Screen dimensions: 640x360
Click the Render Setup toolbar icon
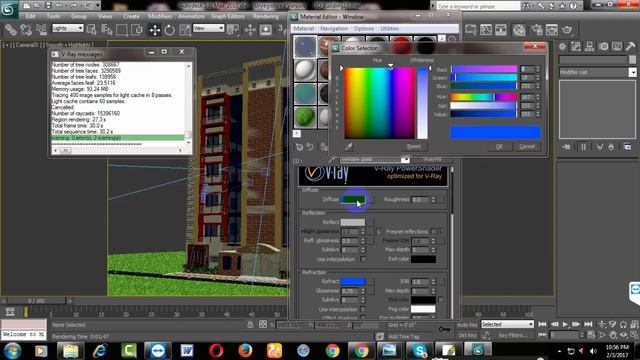coord(537,30)
